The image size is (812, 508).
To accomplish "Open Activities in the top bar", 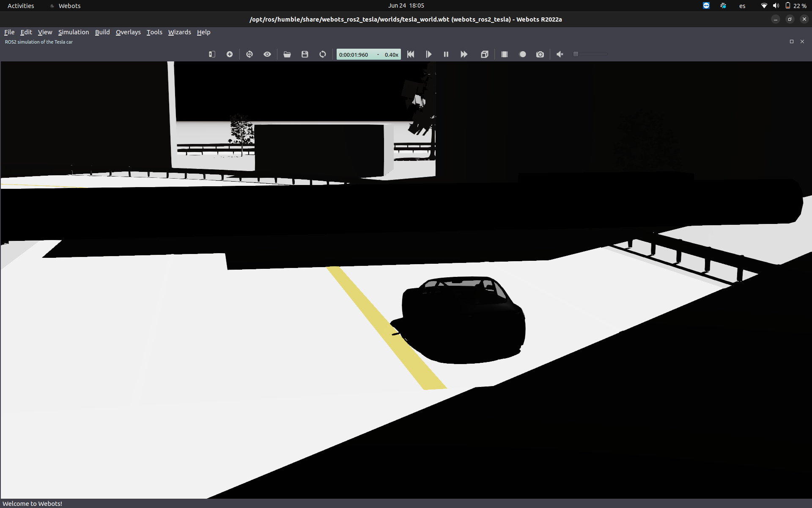I will (20, 6).
